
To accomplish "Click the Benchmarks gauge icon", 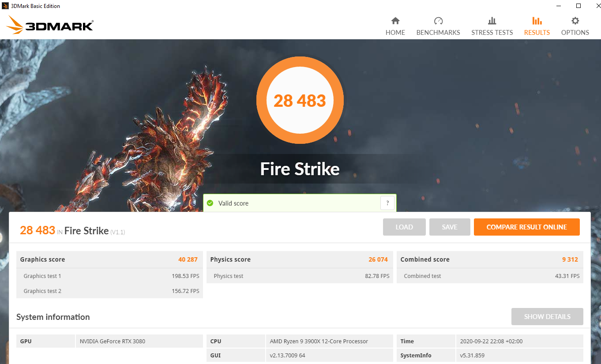I will point(438,21).
